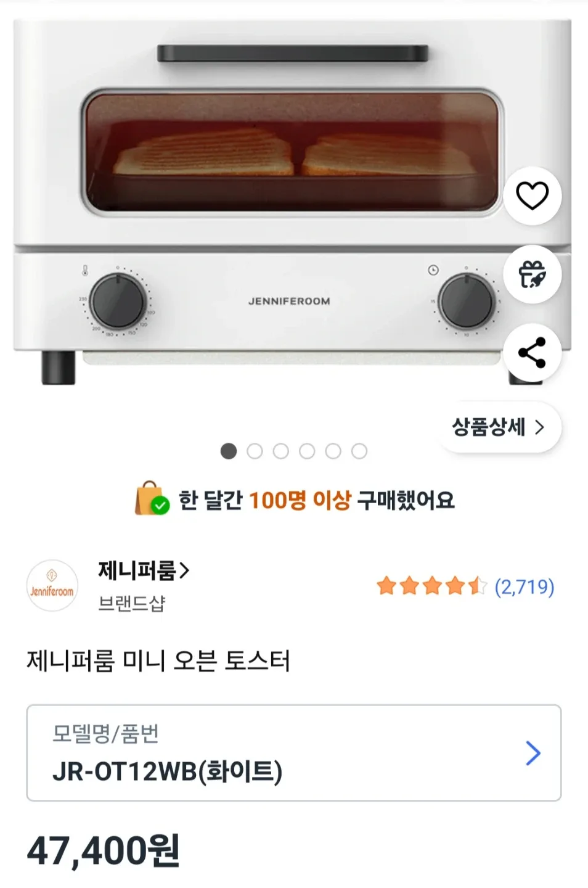Screen dimensions: 588x888
Task: Select the first image page dot
Action: [x=229, y=451]
